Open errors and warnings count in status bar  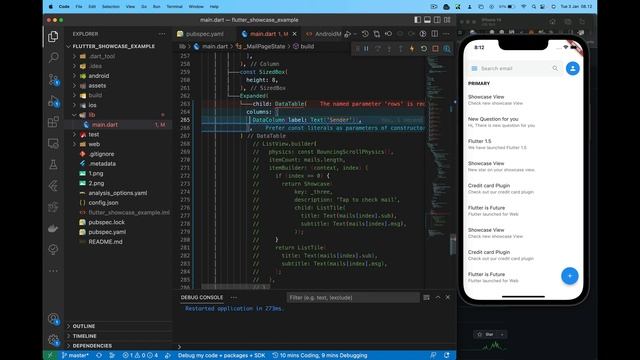[x=140, y=356]
